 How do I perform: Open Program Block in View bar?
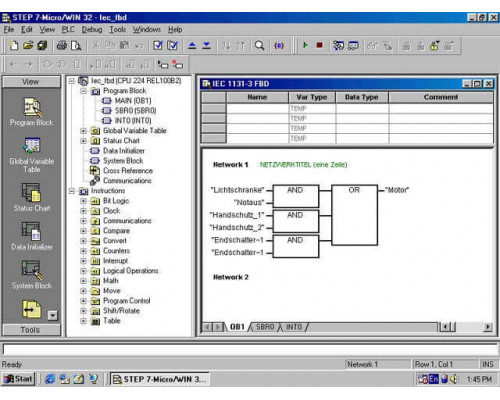pos(32,112)
